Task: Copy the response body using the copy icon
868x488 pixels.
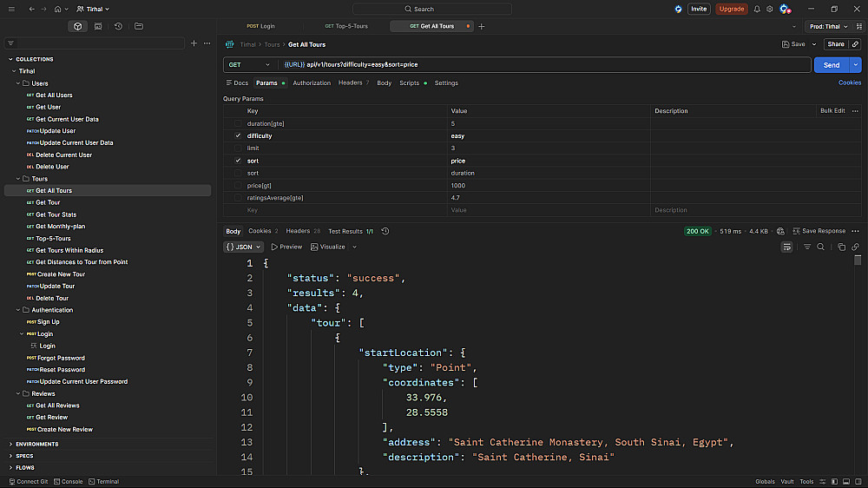Action: click(x=842, y=247)
